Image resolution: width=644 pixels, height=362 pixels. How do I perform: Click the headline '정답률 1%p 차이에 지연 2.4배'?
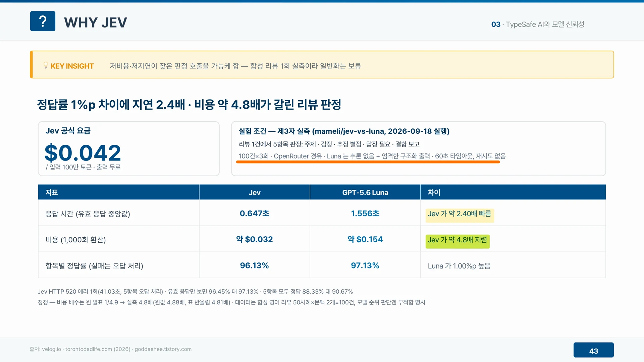[x=111, y=105]
